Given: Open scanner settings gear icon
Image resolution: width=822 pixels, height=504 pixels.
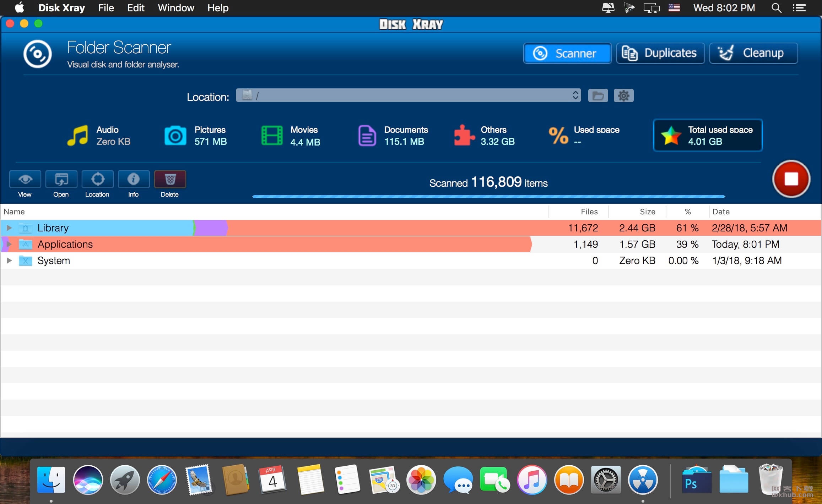Looking at the screenshot, I should point(623,95).
